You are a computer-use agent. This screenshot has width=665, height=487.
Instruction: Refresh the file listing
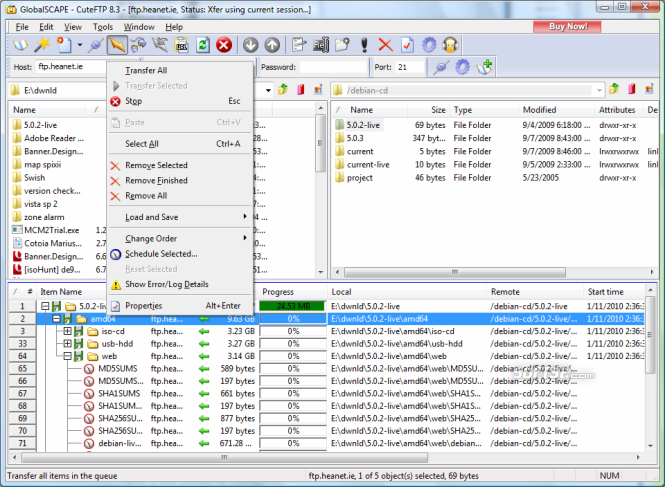(x=203, y=45)
